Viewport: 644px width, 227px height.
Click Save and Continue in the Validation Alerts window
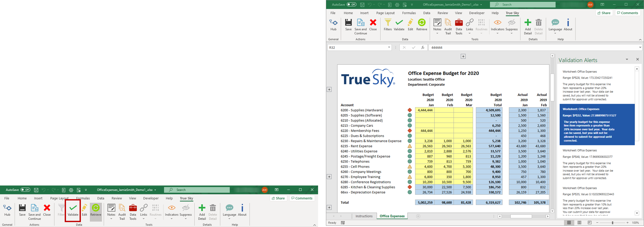(x=361, y=27)
